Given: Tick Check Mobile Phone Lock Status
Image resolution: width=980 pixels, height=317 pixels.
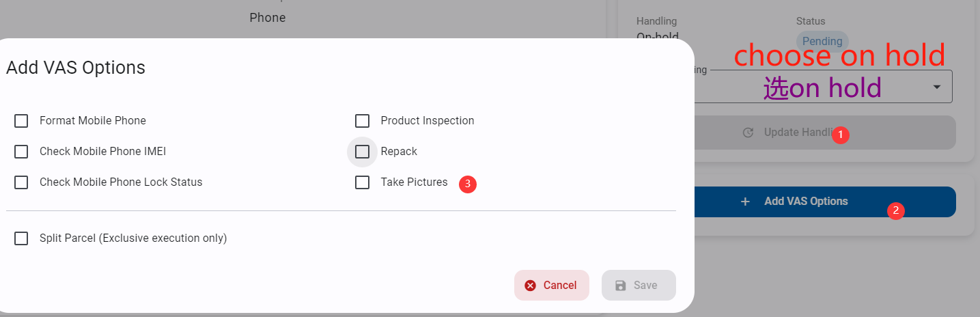Looking at the screenshot, I should [21, 182].
